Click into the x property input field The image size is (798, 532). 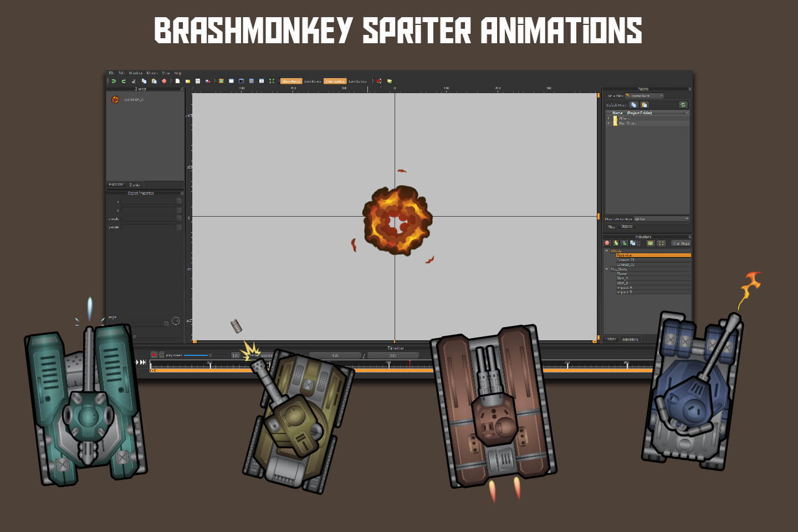tap(148, 201)
